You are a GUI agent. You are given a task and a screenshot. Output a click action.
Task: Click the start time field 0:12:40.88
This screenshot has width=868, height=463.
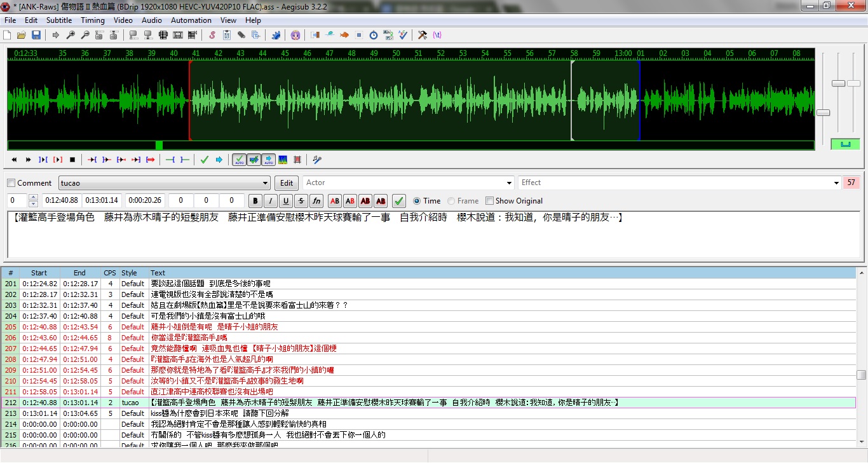62,201
